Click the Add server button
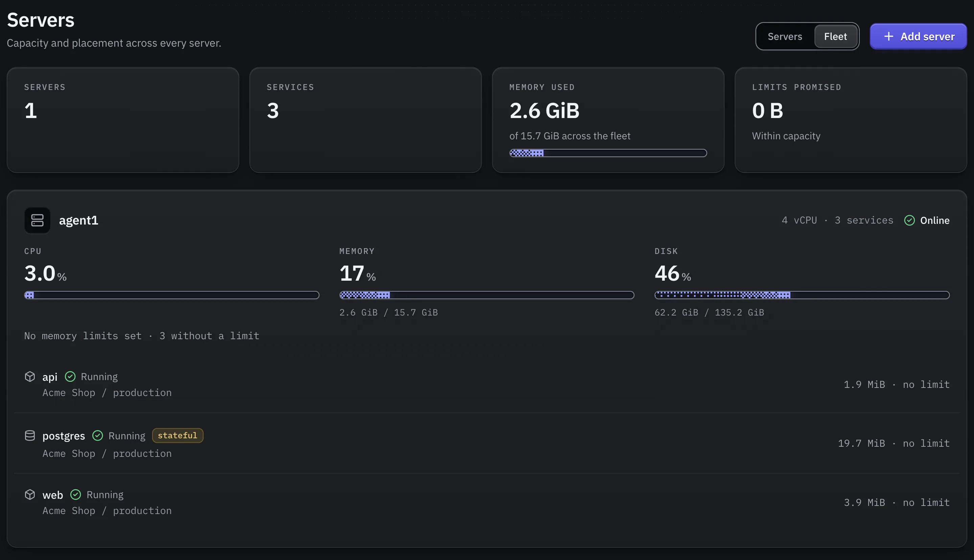This screenshot has height=560, width=974. click(918, 37)
